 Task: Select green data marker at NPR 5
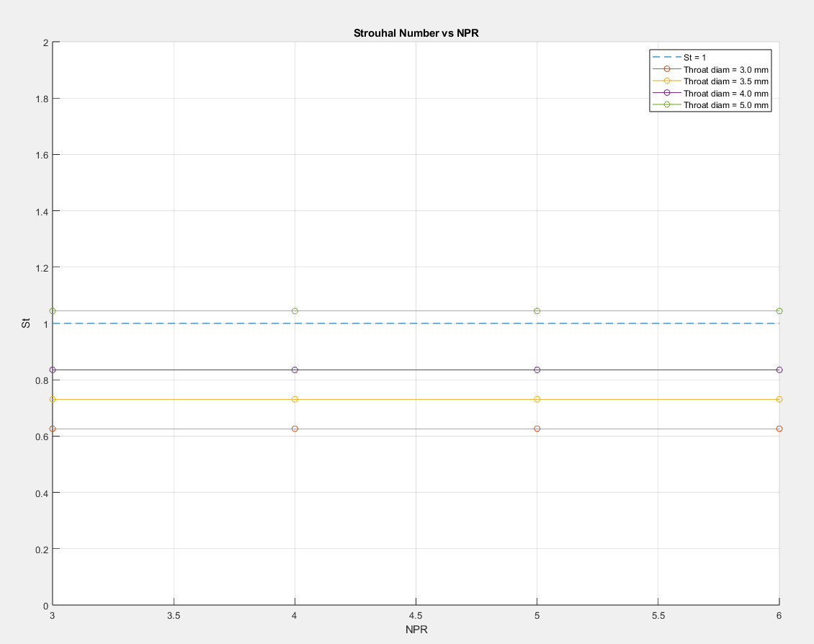[x=537, y=311]
